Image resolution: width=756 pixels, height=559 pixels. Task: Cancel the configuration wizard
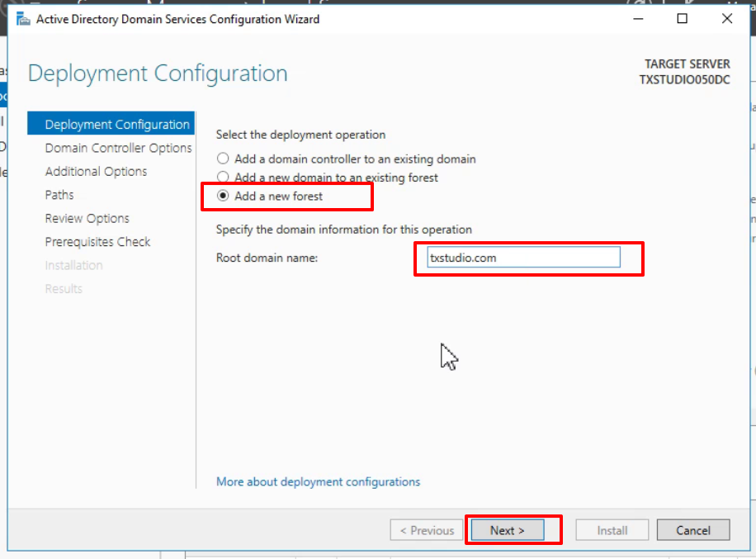692,530
